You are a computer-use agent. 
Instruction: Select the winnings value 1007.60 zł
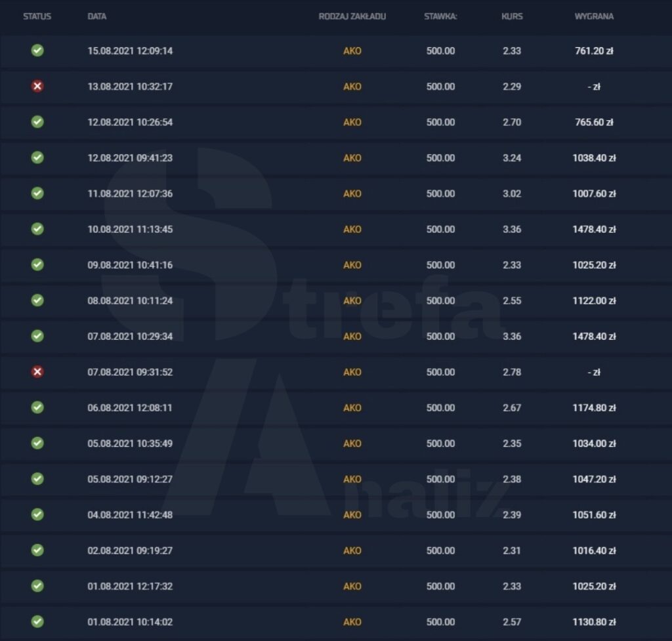[x=594, y=194]
